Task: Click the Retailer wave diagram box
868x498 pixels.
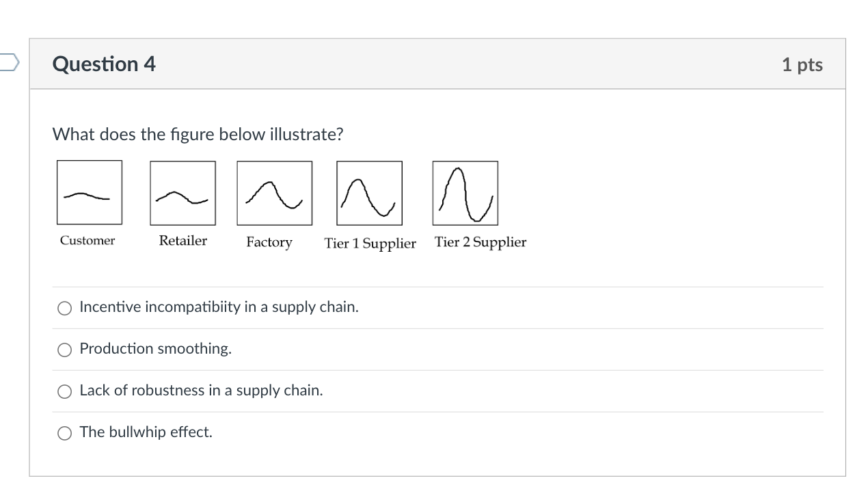Action: (x=182, y=193)
